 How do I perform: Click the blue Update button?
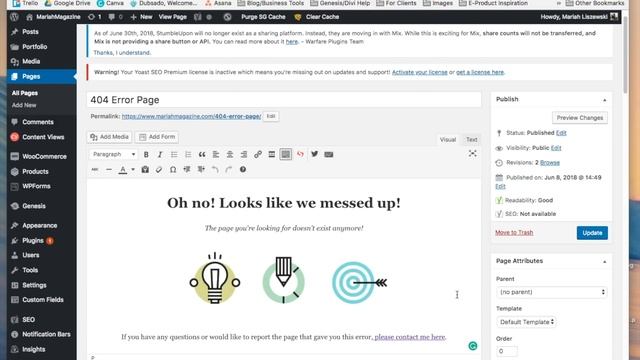click(x=592, y=233)
